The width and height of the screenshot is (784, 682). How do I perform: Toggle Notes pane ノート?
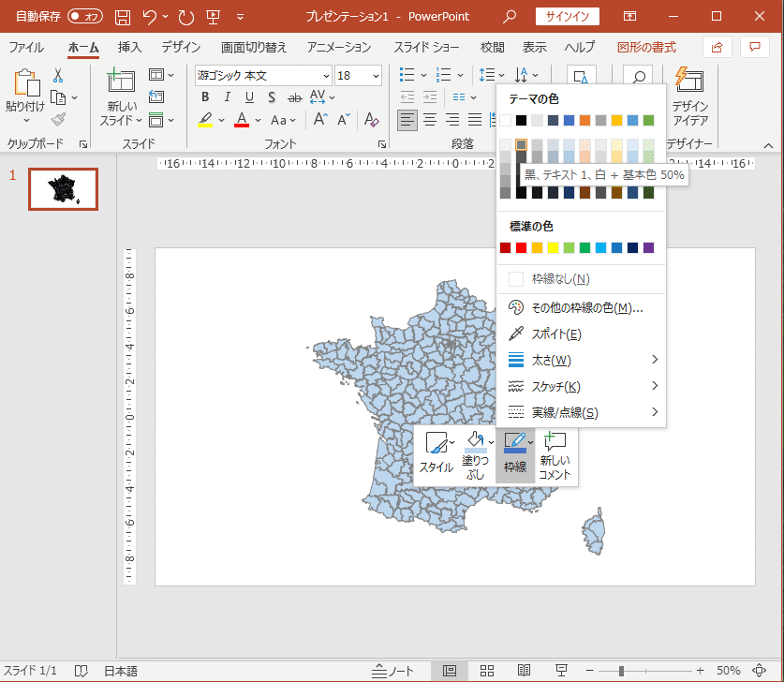[392, 671]
